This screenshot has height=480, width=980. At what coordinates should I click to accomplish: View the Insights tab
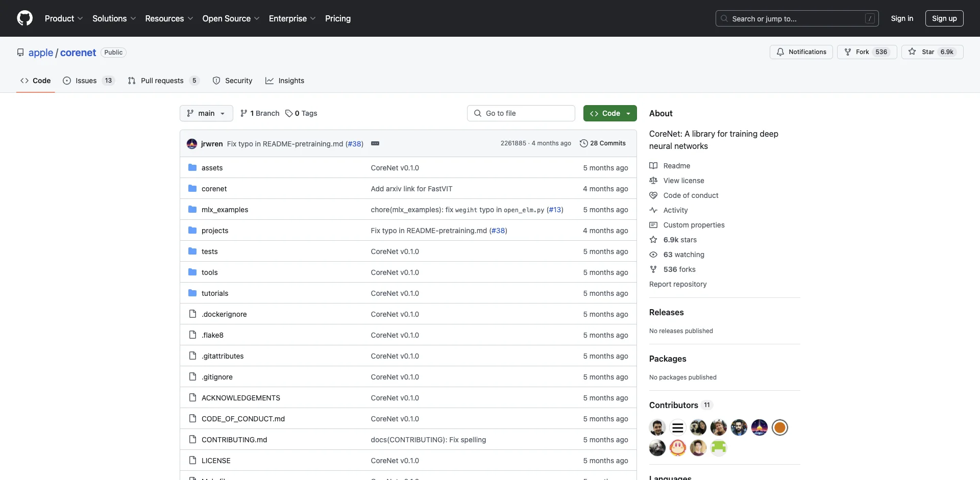[285, 81]
